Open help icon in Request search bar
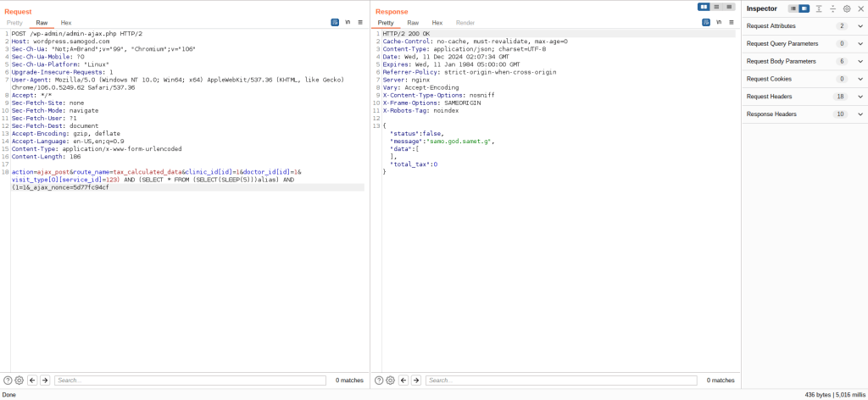The width and height of the screenshot is (868, 400). point(8,381)
